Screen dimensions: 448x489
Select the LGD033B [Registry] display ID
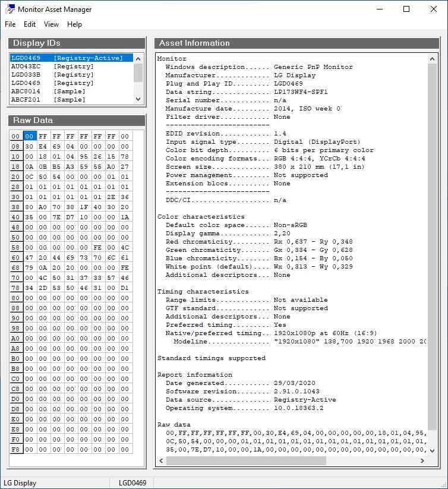(x=52, y=75)
